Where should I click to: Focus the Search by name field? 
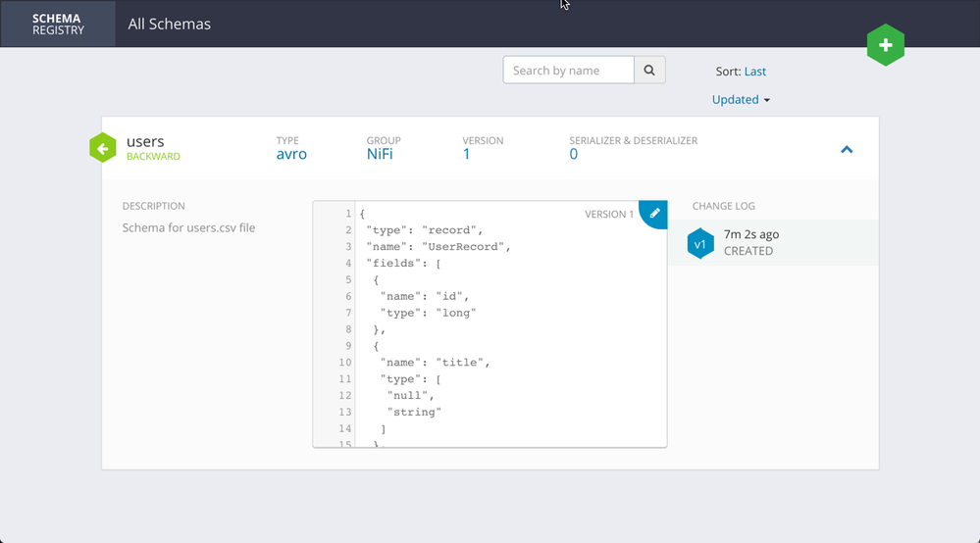click(x=568, y=70)
